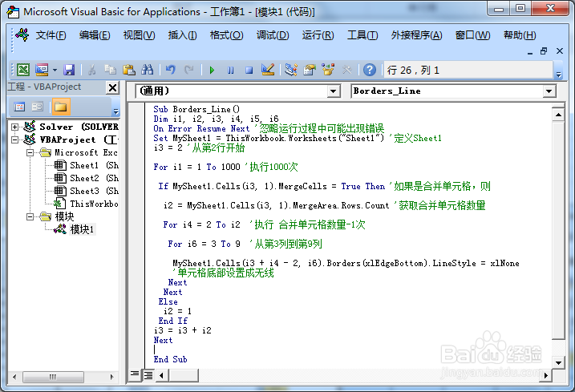Open the 格式(O) menu
This screenshot has height=392, width=575.
[x=226, y=35]
